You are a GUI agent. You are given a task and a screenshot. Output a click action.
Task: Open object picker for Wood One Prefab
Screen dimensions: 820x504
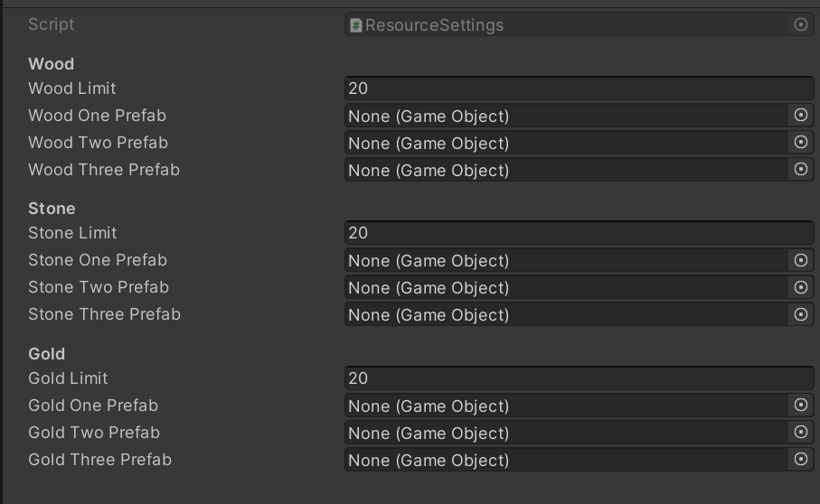point(800,116)
